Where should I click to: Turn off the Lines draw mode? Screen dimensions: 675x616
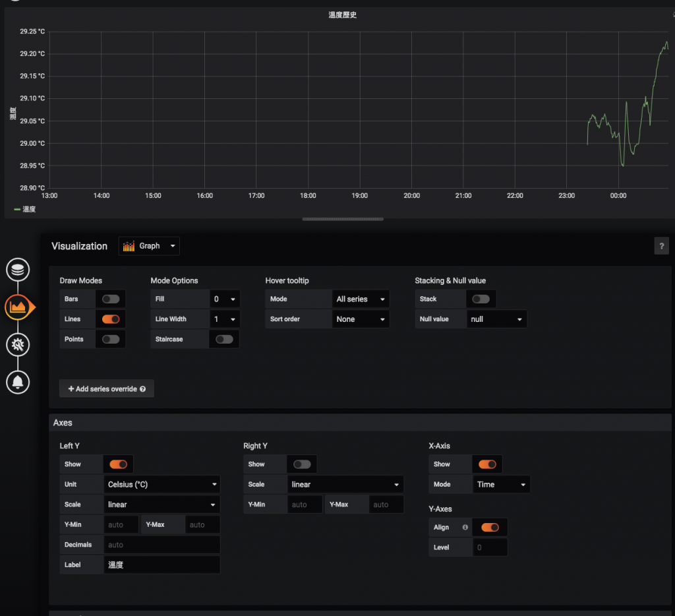pyautogui.click(x=111, y=319)
